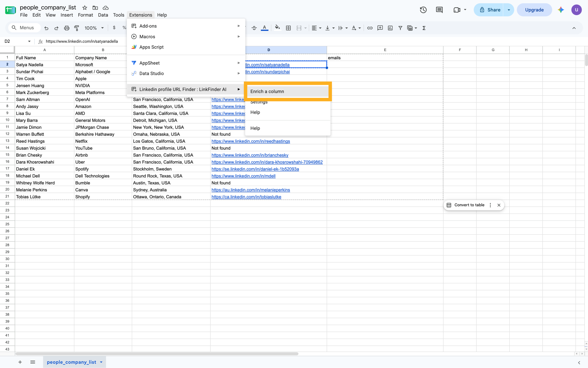Open the Add-ons submenu
588x368 pixels.
point(186,26)
